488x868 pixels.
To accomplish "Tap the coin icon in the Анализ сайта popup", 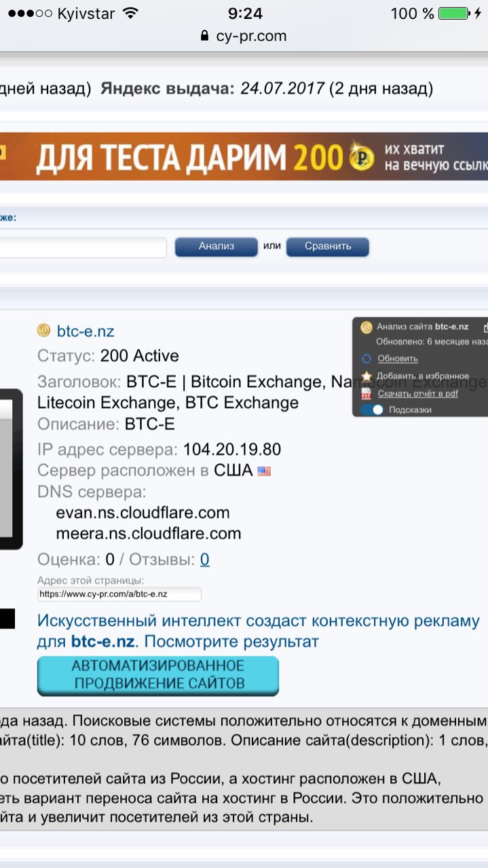I will (367, 327).
